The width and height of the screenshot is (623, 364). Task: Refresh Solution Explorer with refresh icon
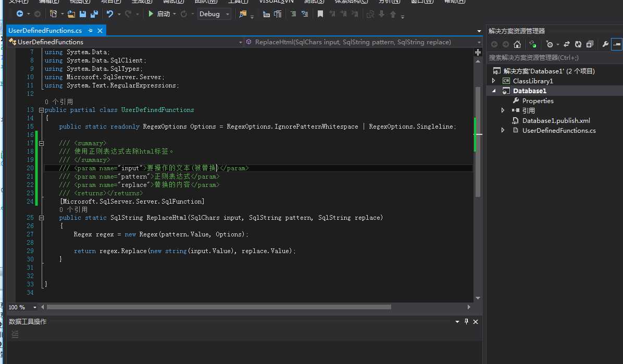pyautogui.click(x=578, y=44)
